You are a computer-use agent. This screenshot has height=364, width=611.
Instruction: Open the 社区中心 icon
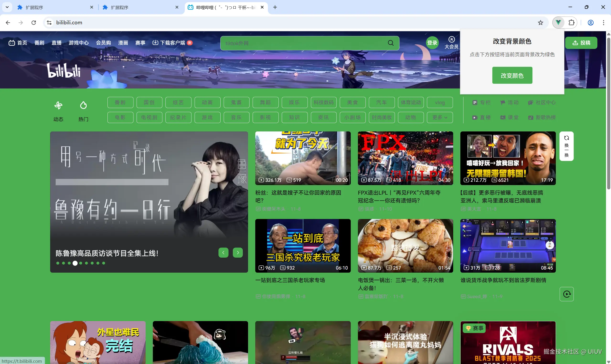[x=531, y=102]
